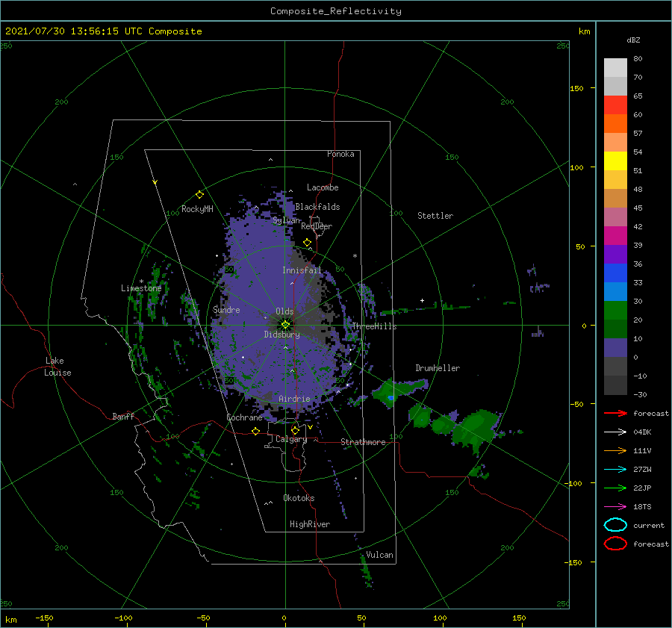Click the yellow radar center marker near Olds
This screenshot has height=628, width=672.
pos(285,325)
